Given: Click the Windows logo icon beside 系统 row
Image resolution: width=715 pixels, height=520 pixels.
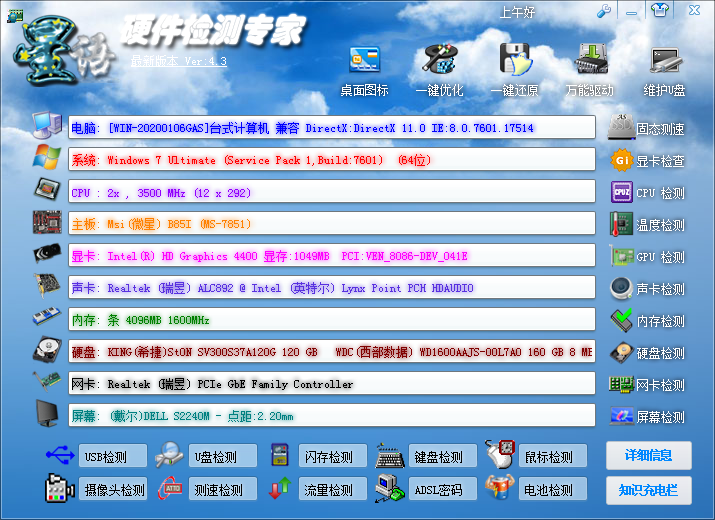Looking at the screenshot, I should (47, 157).
